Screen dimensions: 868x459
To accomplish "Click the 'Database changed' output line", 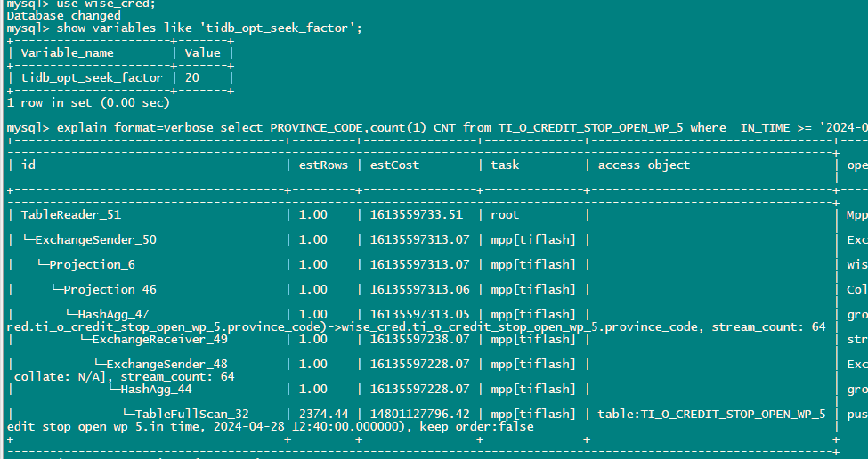I will (x=63, y=16).
